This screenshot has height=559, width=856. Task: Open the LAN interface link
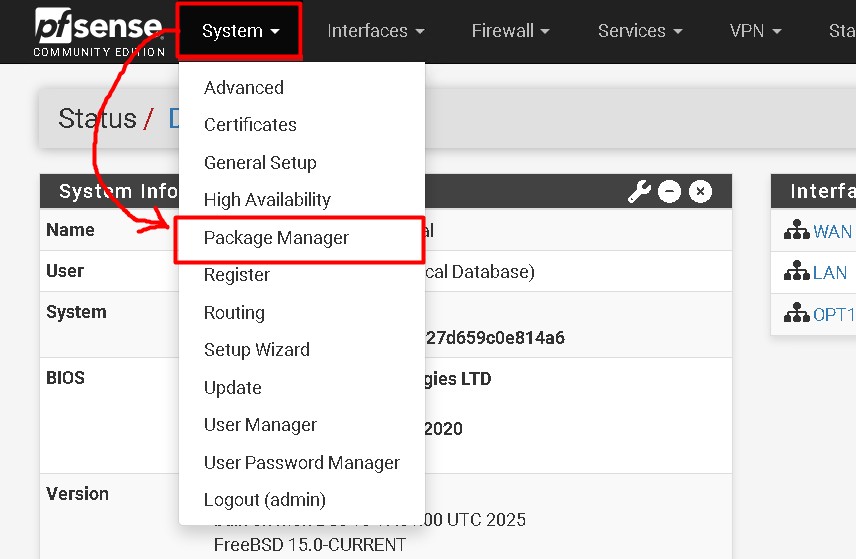click(x=830, y=272)
